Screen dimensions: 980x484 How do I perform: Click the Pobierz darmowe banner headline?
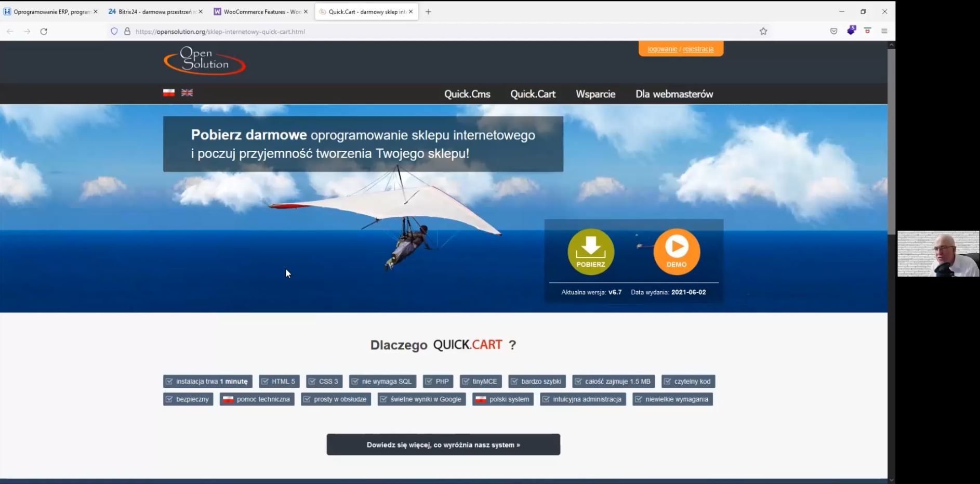(x=363, y=144)
